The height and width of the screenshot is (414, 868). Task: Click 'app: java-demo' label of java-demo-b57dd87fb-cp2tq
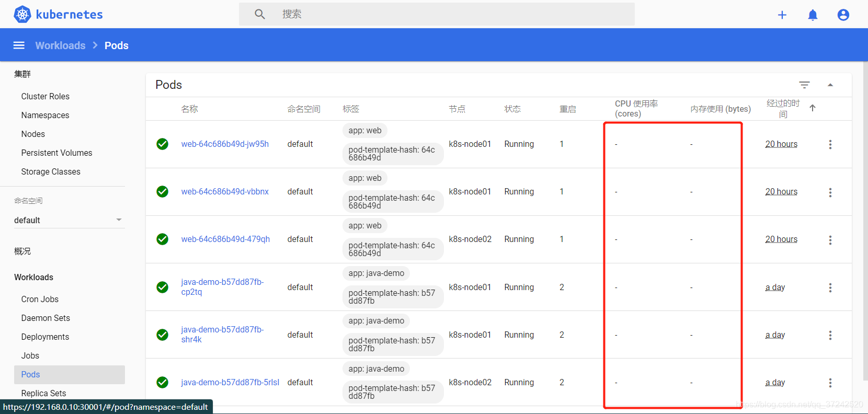point(376,273)
